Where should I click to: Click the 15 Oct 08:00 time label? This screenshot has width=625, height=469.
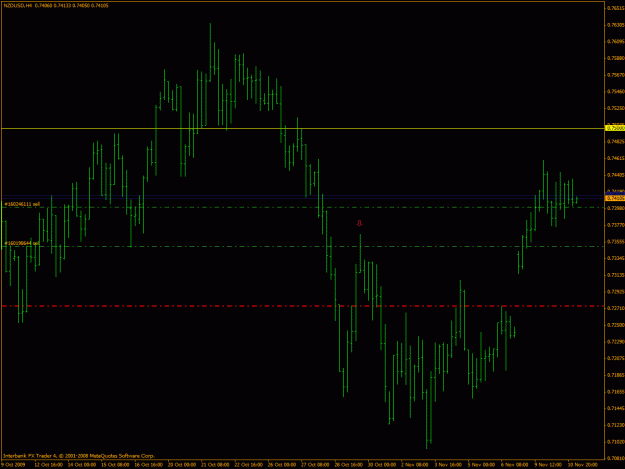[x=115, y=465]
